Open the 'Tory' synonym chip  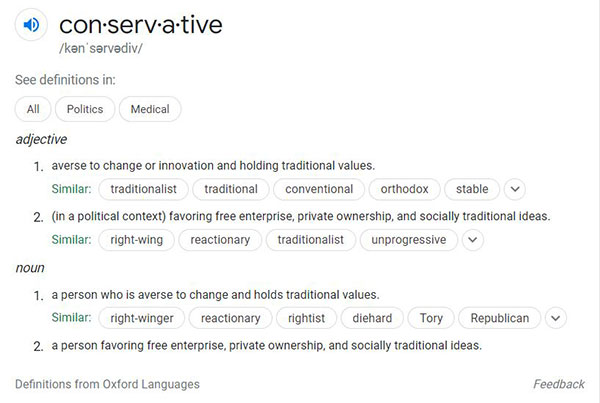(431, 318)
